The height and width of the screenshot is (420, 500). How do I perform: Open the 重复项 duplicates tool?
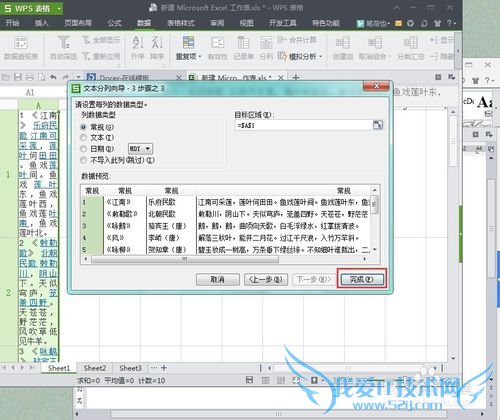(188, 48)
